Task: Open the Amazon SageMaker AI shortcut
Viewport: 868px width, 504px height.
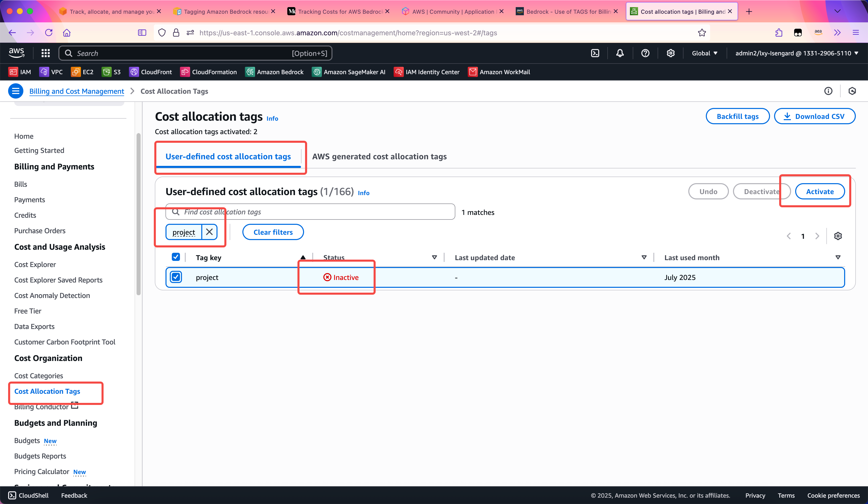Action: tap(348, 72)
